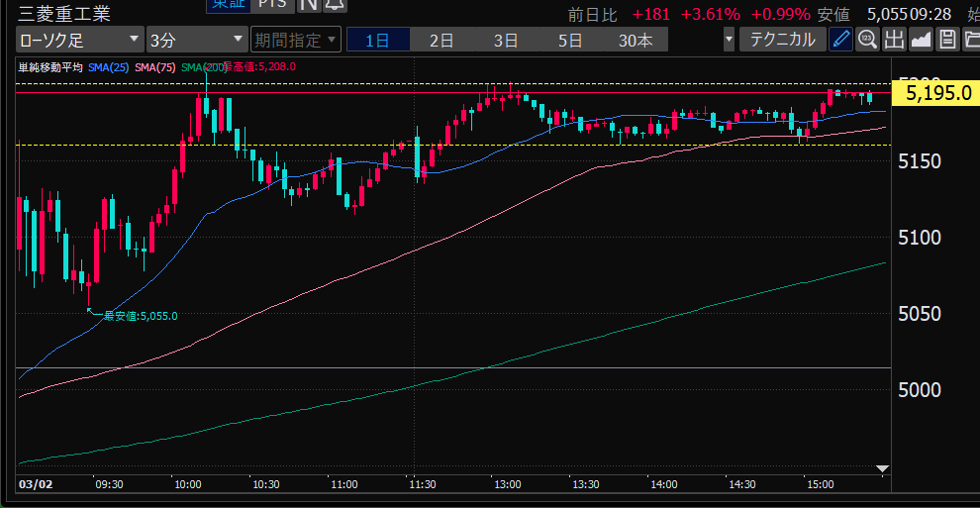This screenshot has width=980, height=508.
Task: Expand dropdown arrow left of テクニカル
Action: pyautogui.click(x=730, y=41)
